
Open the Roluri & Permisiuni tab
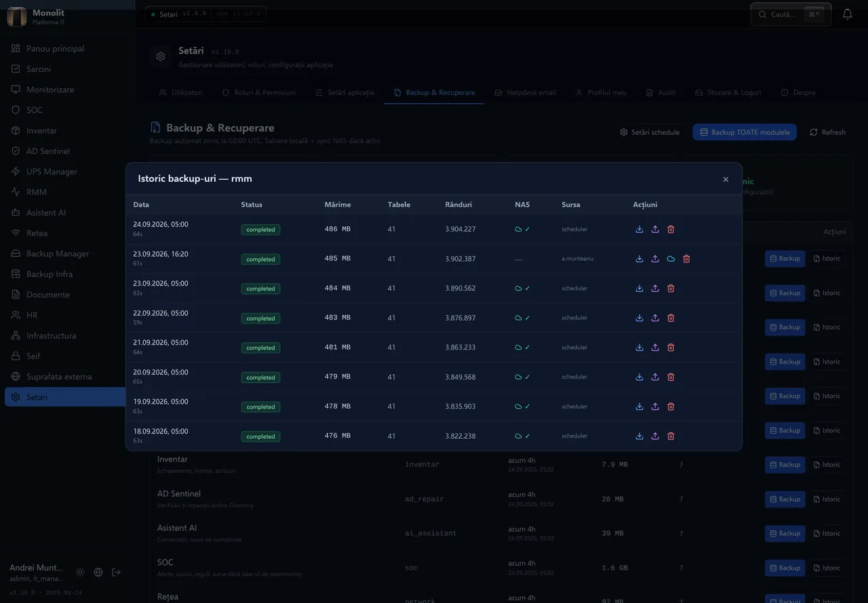pyautogui.click(x=259, y=92)
